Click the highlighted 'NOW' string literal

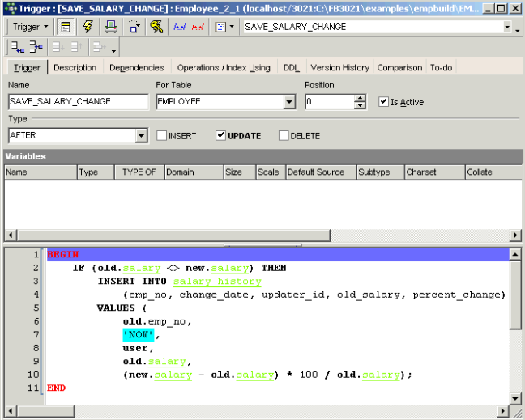[x=139, y=335]
